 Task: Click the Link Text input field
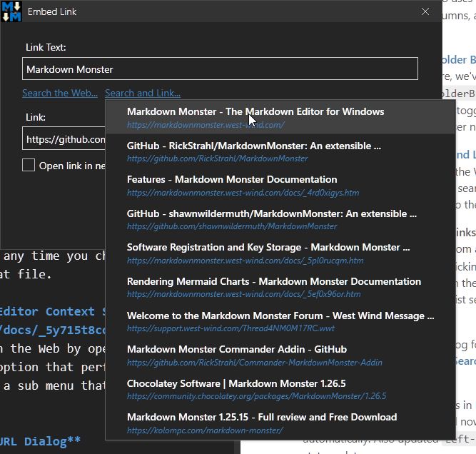click(220, 69)
